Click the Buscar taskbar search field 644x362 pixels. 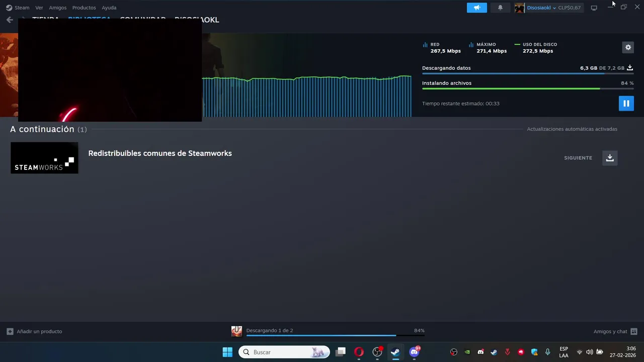[x=284, y=352]
